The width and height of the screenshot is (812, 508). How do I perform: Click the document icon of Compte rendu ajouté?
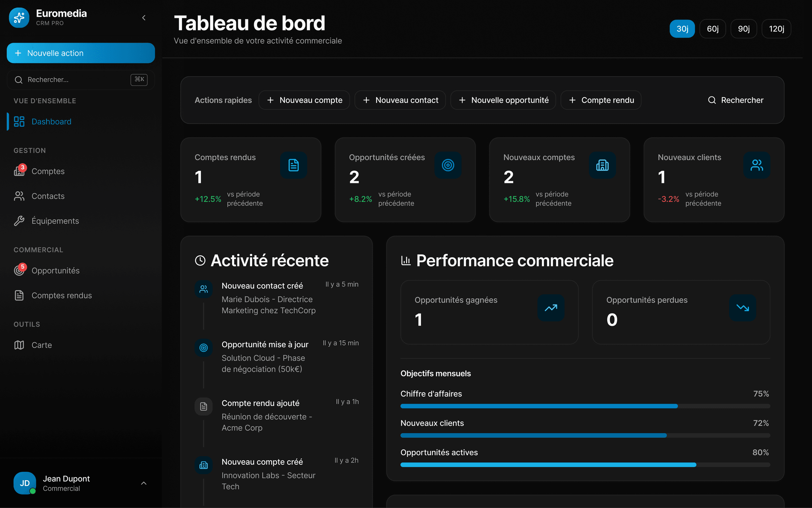(204, 406)
